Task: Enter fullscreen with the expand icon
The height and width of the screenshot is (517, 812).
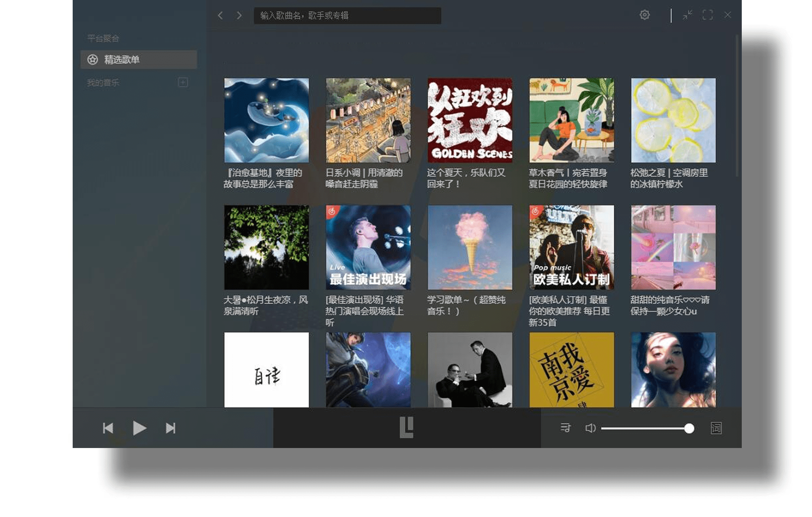Action: 708,15
